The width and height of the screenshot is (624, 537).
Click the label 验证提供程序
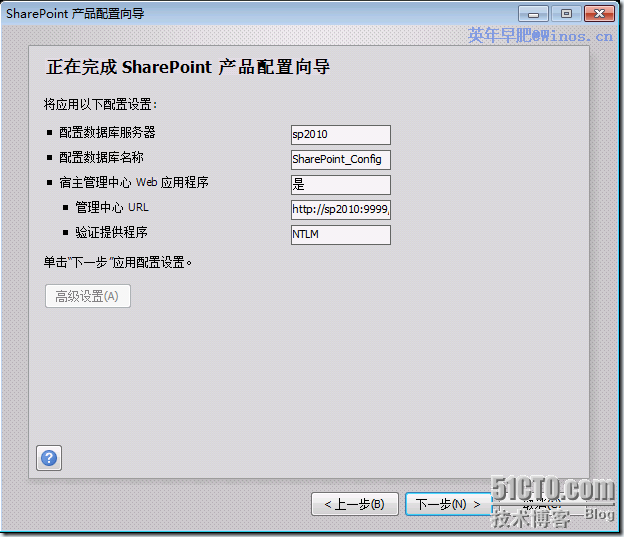click(111, 232)
